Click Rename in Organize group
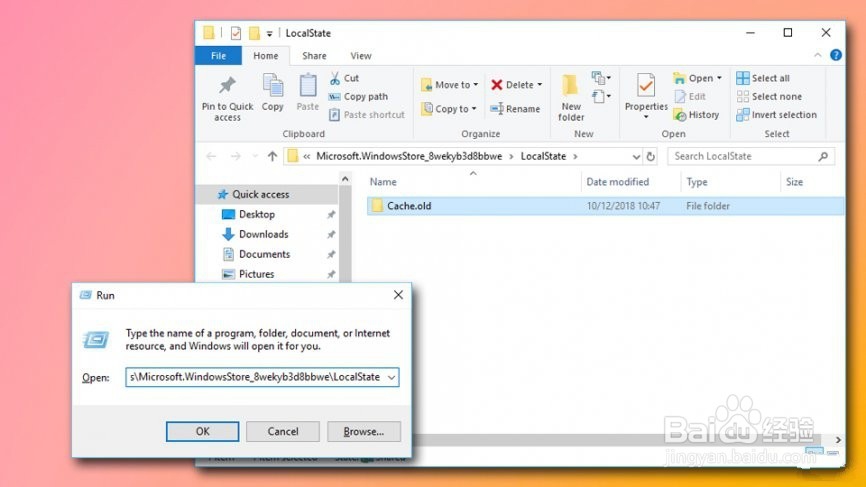This screenshot has height=487, width=866. point(515,109)
